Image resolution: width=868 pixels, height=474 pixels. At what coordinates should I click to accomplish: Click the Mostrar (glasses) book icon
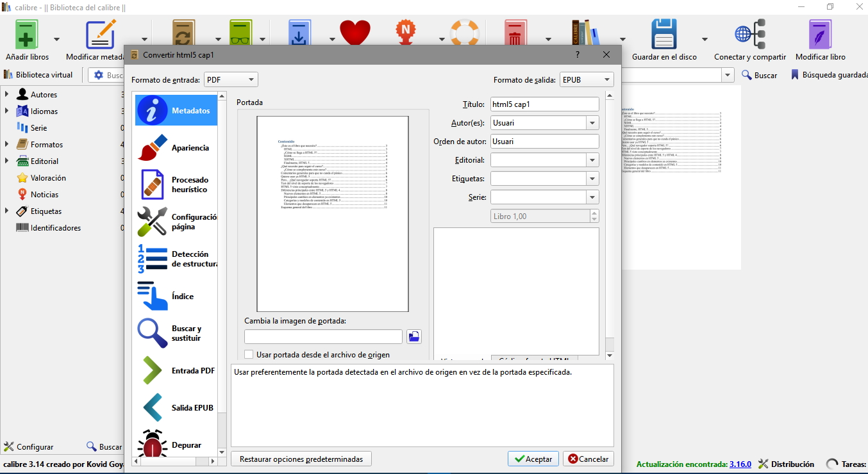(x=242, y=33)
